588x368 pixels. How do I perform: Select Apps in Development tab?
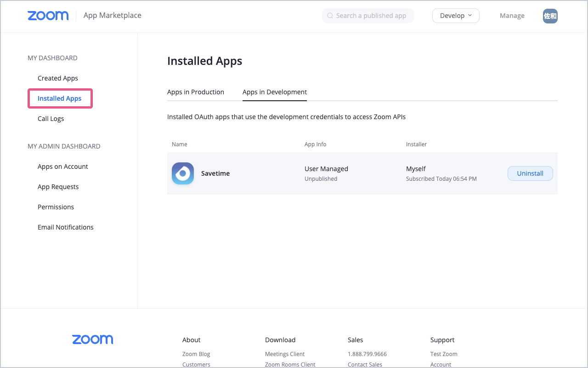tap(275, 92)
